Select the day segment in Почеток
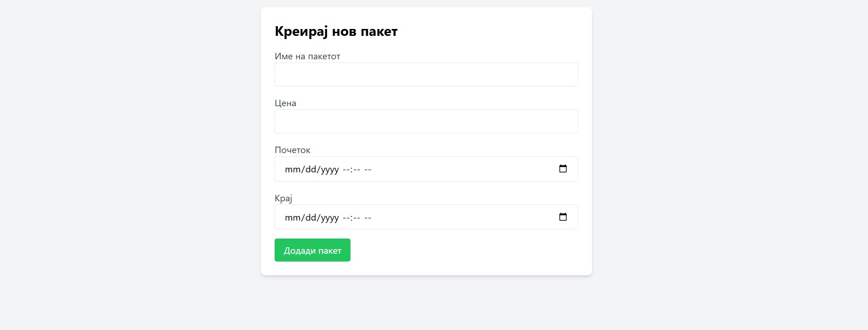 click(x=311, y=169)
